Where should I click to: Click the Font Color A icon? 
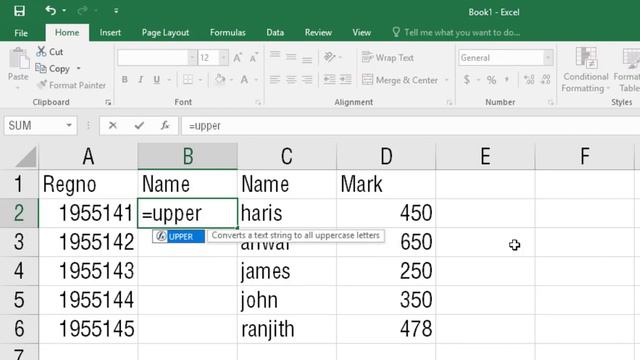(x=244, y=80)
